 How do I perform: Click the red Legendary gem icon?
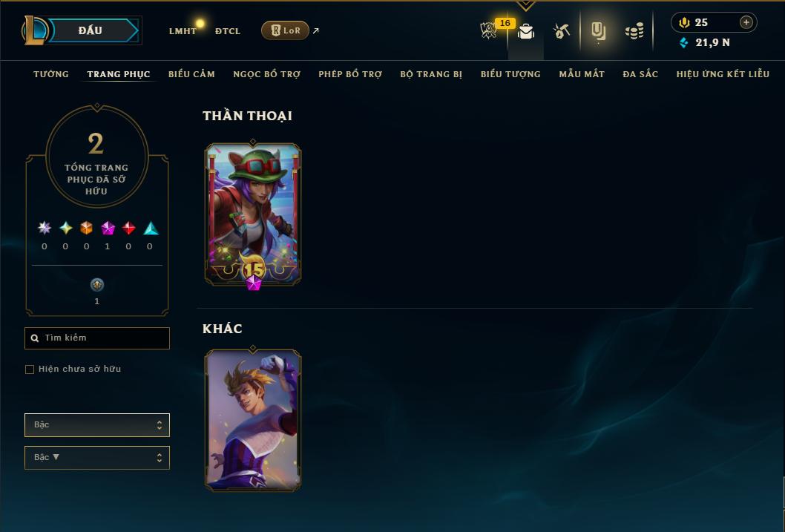(x=128, y=229)
